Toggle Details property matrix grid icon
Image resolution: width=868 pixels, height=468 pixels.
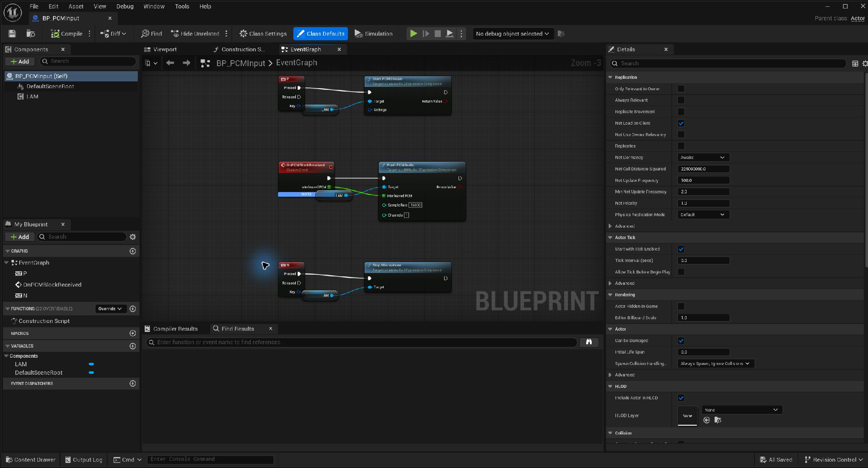(855, 63)
